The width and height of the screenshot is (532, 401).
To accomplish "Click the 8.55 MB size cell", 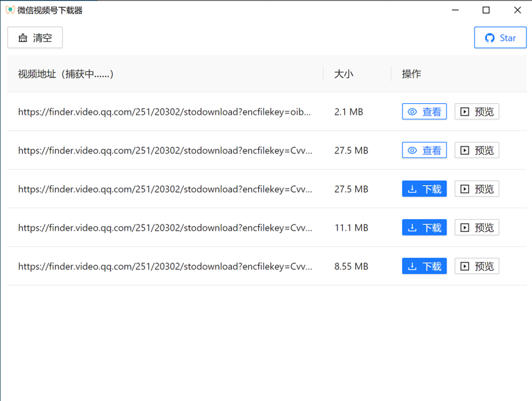I will click(x=351, y=267).
